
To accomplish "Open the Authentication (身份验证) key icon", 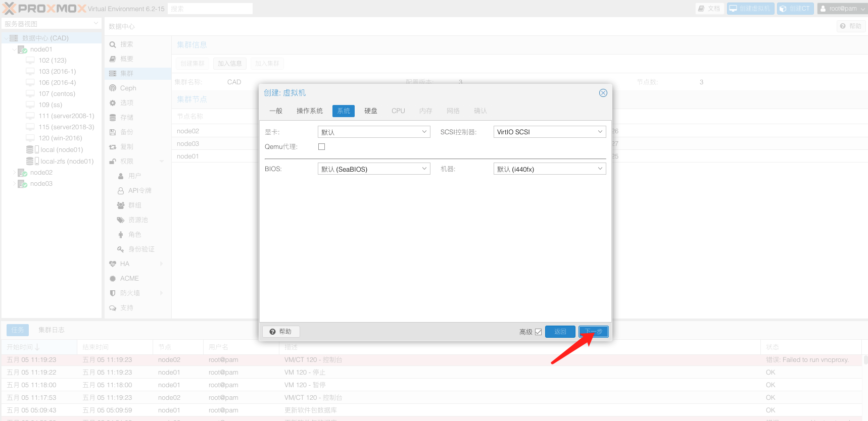I will coord(121,249).
